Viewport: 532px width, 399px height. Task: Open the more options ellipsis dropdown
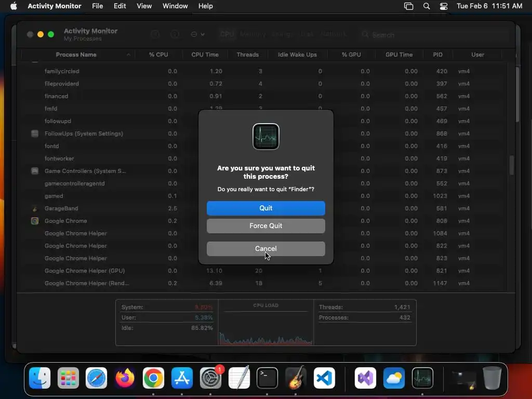point(197,34)
